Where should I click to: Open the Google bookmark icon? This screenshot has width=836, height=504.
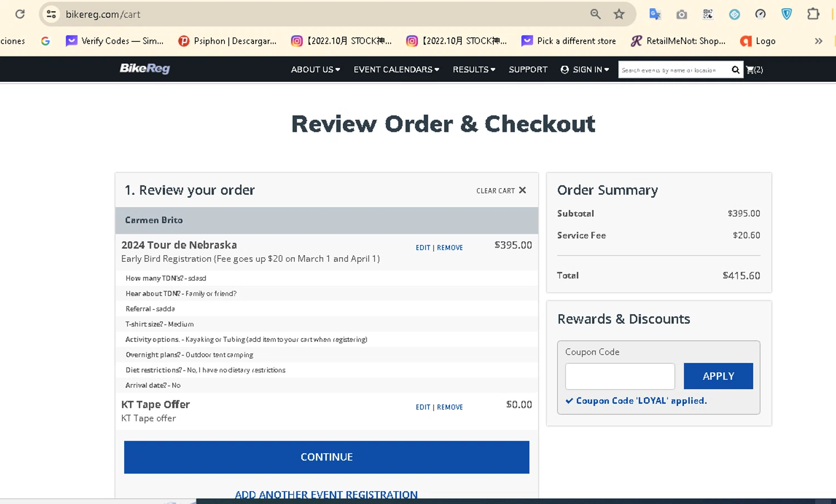pos(46,41)
